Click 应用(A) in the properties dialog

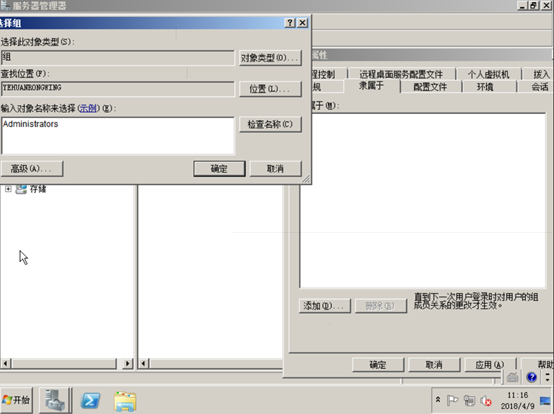tap(490, 365)
